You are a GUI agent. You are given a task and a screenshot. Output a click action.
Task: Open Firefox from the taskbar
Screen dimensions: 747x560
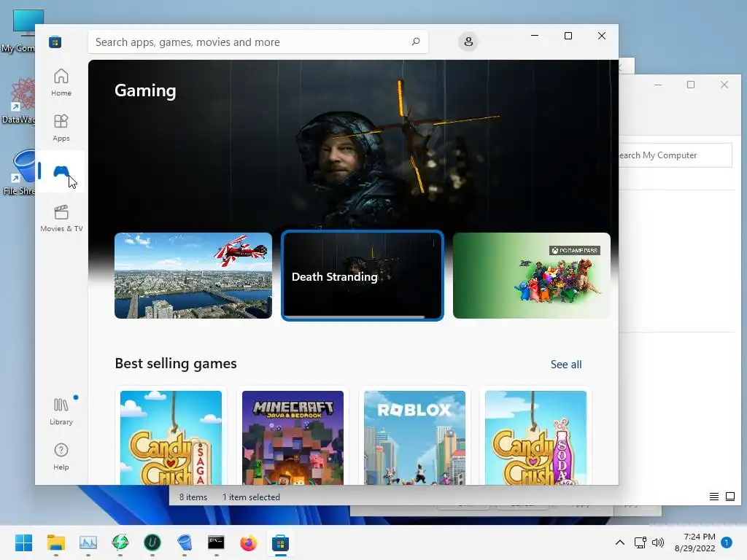pos(248,542)
